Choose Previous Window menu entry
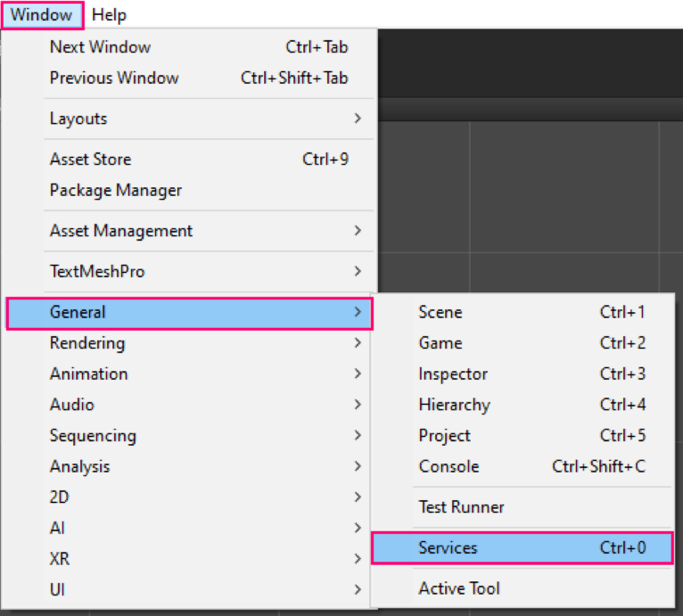Screen dimensions: 683x616 click(x=190, y=78)
